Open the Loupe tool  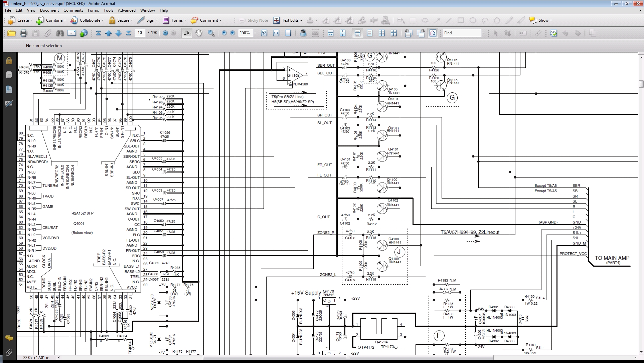click(303, 33)
